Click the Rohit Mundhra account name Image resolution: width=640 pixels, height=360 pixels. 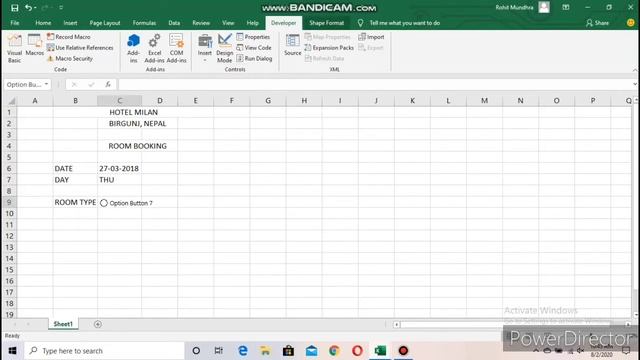click(514, 8)
